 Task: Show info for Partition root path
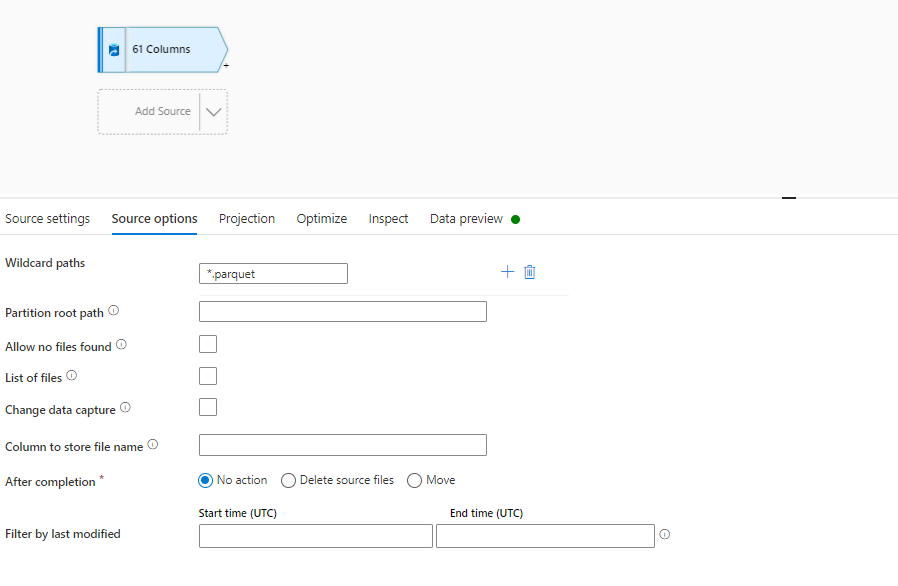click(x=113, y=310)
